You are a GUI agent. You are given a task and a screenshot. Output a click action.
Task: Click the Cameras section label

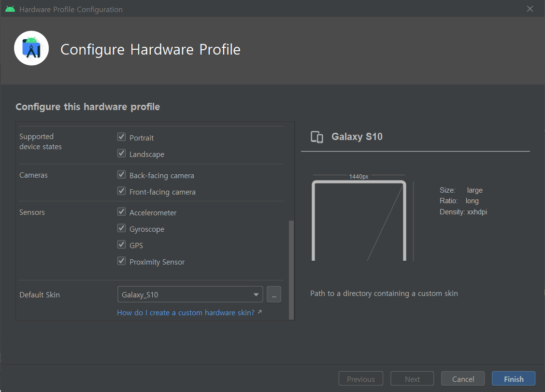[33, 175]
